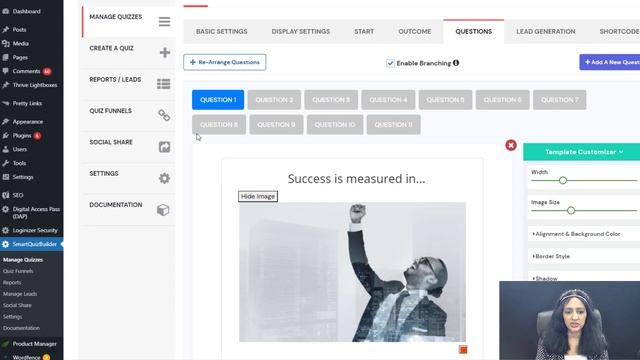The height and width of the screenshot is (360, 640).
Task: Click the success businessman question image
Action: pos(352,272)
